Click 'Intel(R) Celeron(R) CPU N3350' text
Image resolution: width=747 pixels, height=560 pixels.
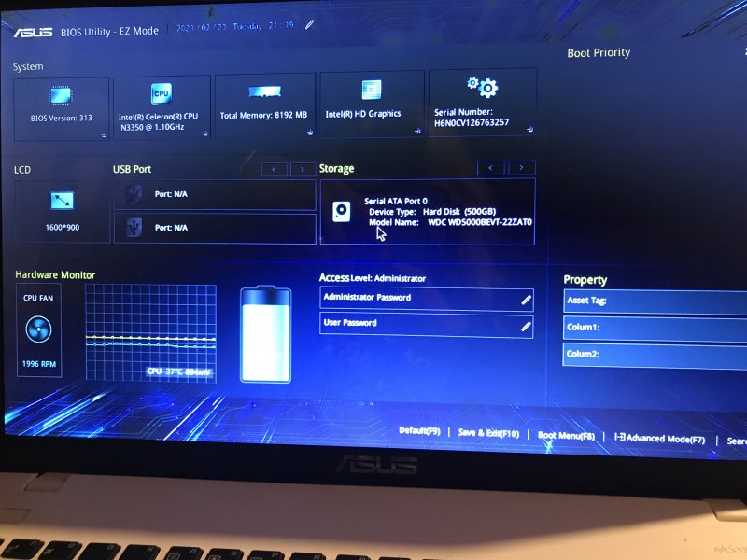tap(158, 121)
